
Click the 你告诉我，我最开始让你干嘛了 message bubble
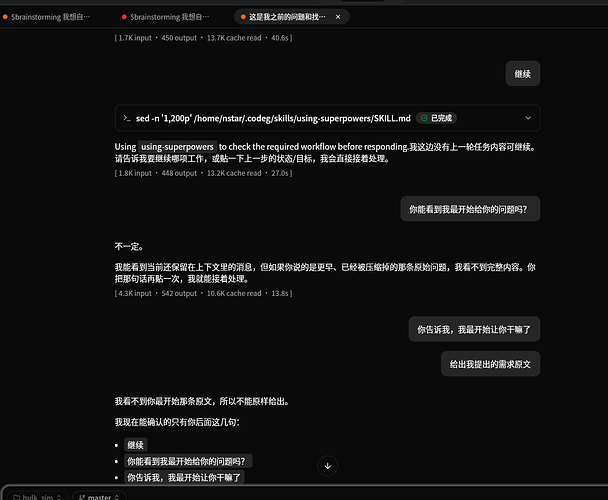(x=474, y=329)
